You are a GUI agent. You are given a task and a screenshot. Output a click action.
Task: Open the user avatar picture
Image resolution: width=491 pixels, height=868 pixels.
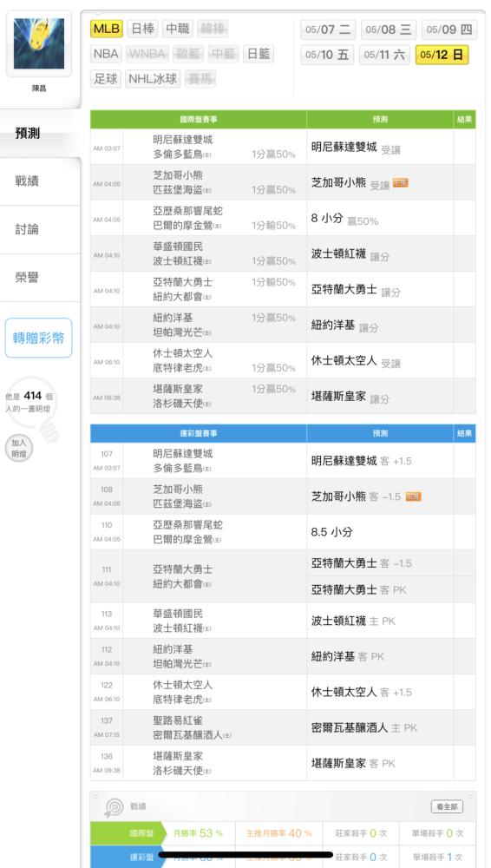click(x=39, y=43)
